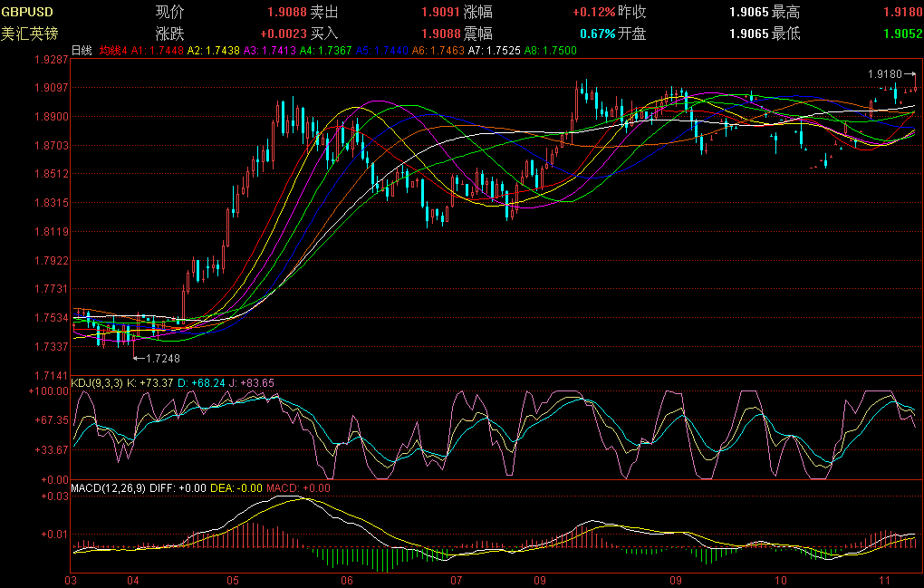The image size is (924, 588).
Task: Click the 现价 1.9088 current price value
Action: coord(286,12)
